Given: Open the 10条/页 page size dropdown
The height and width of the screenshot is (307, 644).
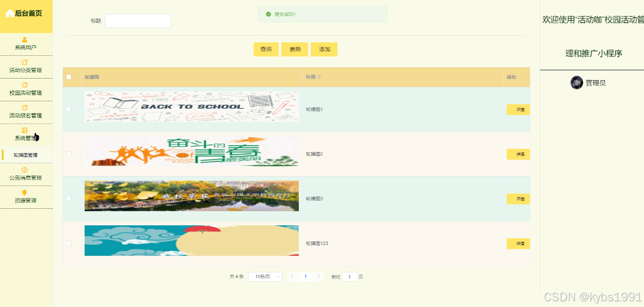Looking at the screenshot, I should 265,277.
